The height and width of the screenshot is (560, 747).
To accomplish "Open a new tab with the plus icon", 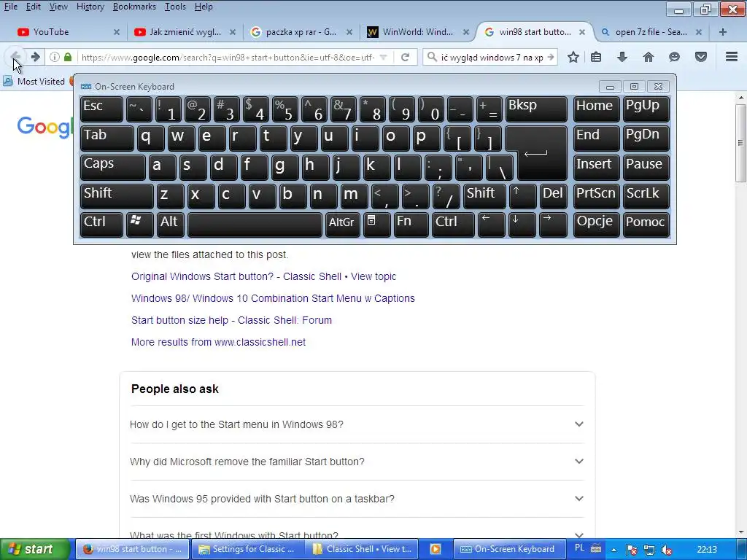I will tap(723, 32).
